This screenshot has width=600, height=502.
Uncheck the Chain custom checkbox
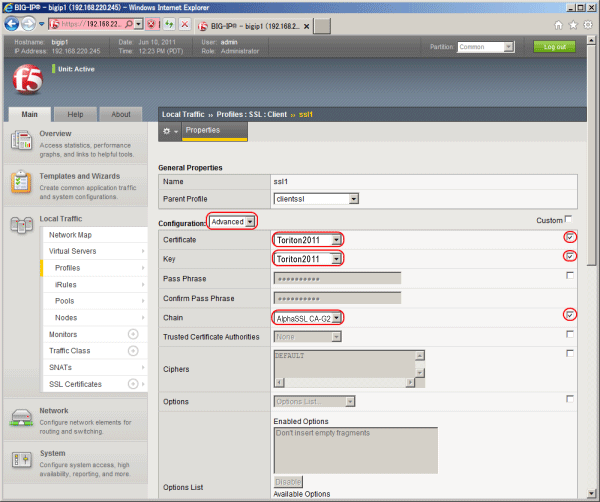tap(570, 315)
